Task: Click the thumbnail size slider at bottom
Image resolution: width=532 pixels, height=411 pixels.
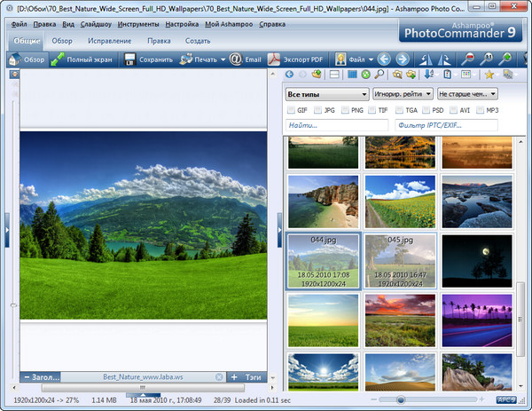Action: point(399,401)
